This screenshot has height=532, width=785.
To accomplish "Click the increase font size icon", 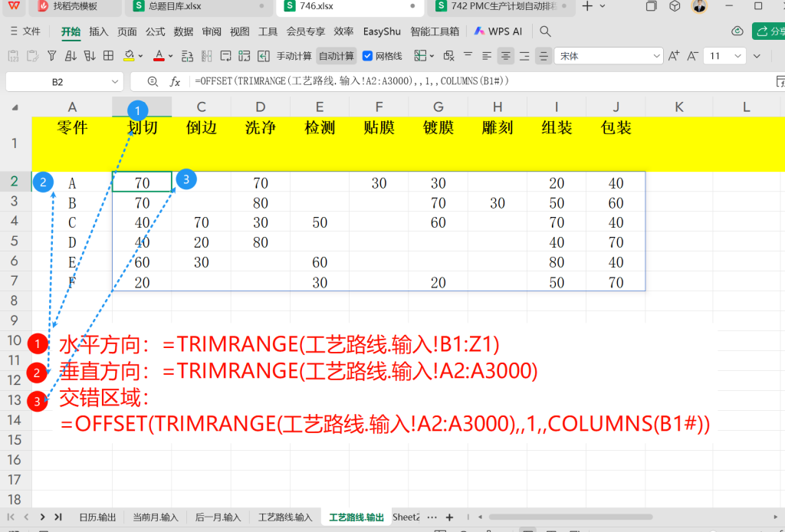I will [674, 56].
